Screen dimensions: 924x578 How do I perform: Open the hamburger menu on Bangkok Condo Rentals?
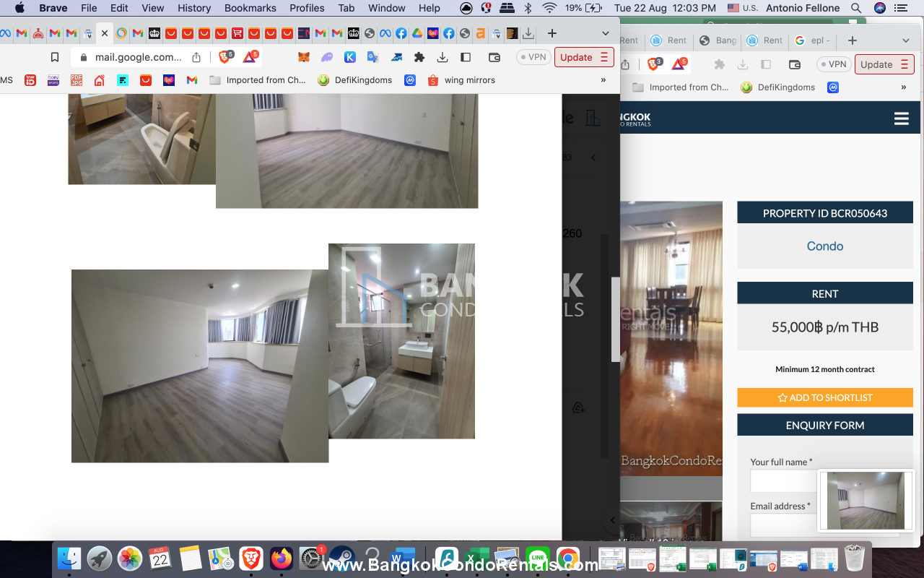tap(901, 118)
